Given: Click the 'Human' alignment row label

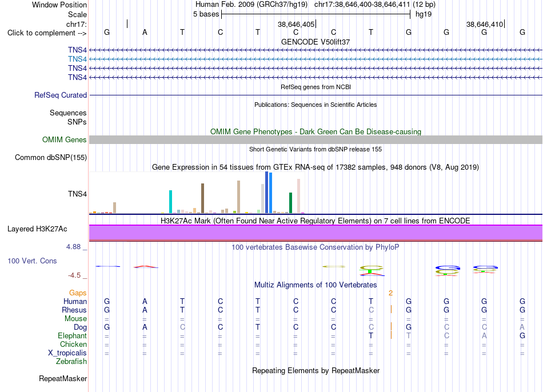Looking at the screenshot, I should tap(75, 301).
